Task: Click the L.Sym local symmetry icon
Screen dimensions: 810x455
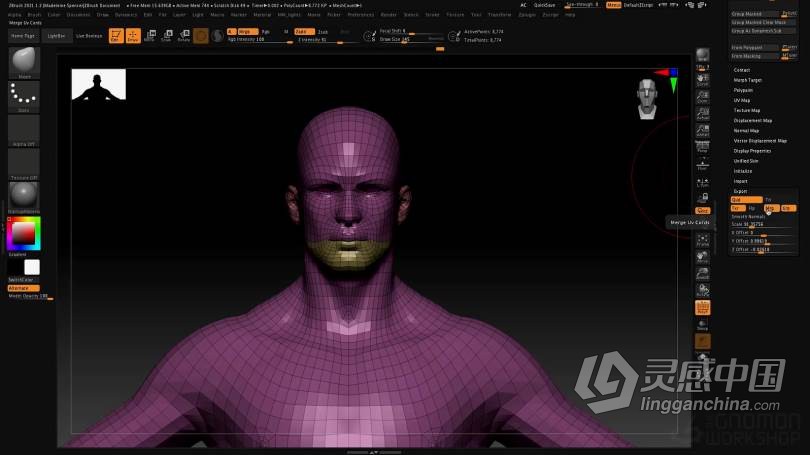Action: pos(703,182)
